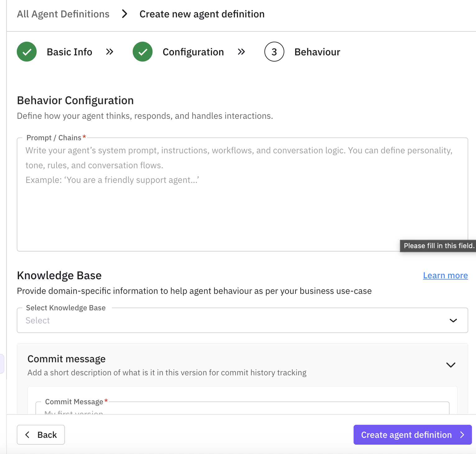Click the numbered circle for step 3 Behaviour

tap(274, 52)
